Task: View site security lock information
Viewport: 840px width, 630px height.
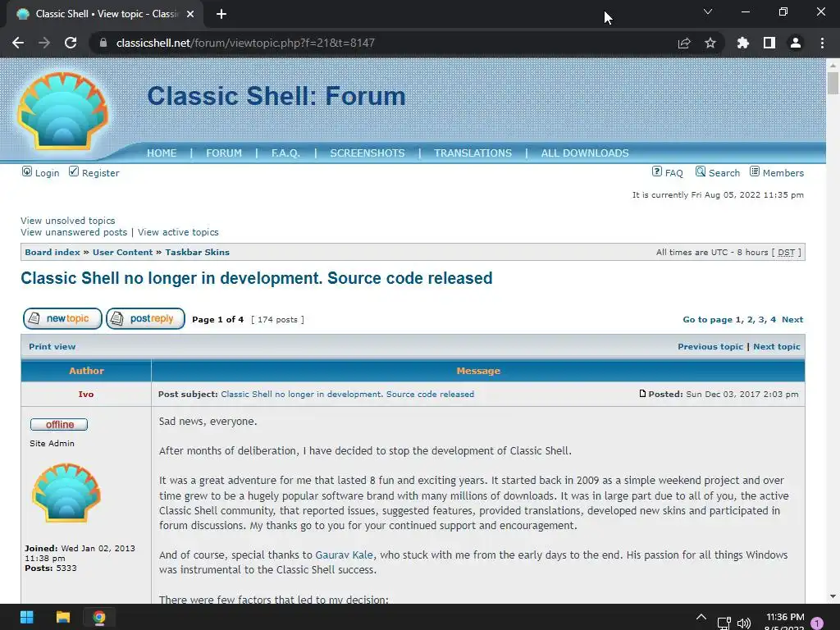Action: click(x=103, y=43)
